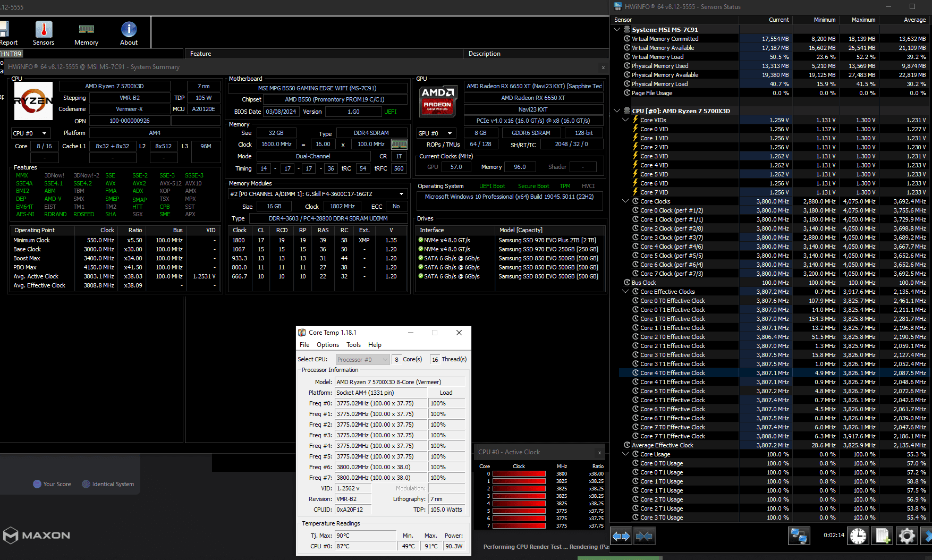The height and width of the screenshot is (560, 932).
Task: Click the Current column header in sensors
Action: pos(765,20)
